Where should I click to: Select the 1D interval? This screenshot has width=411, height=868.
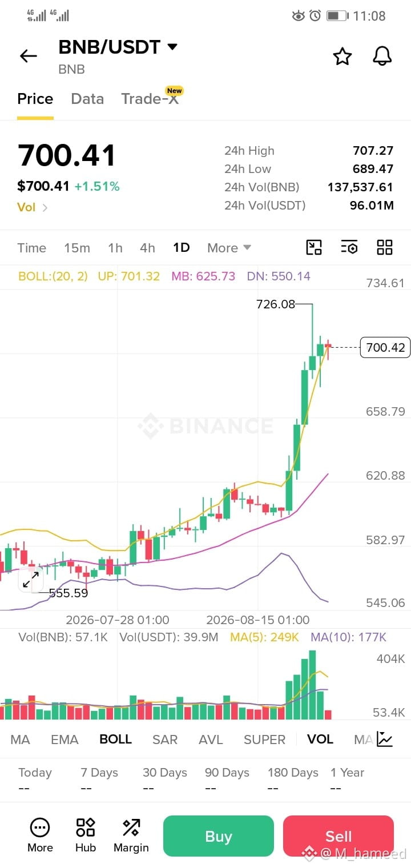click(x=181, y=248)
